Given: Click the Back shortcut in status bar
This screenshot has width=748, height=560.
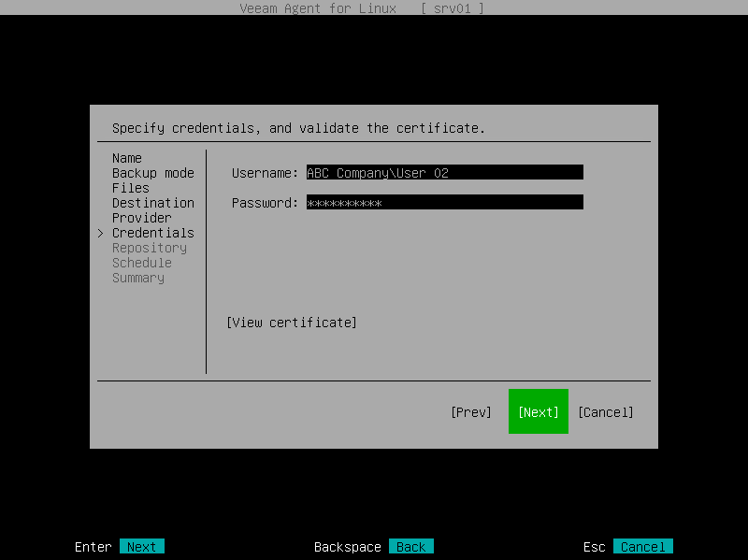Looking at the screenshot, I should tap(410, 546).
